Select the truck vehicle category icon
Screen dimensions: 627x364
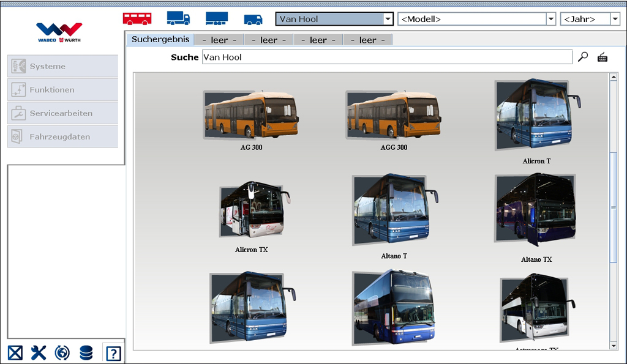[x=178, y=18]
